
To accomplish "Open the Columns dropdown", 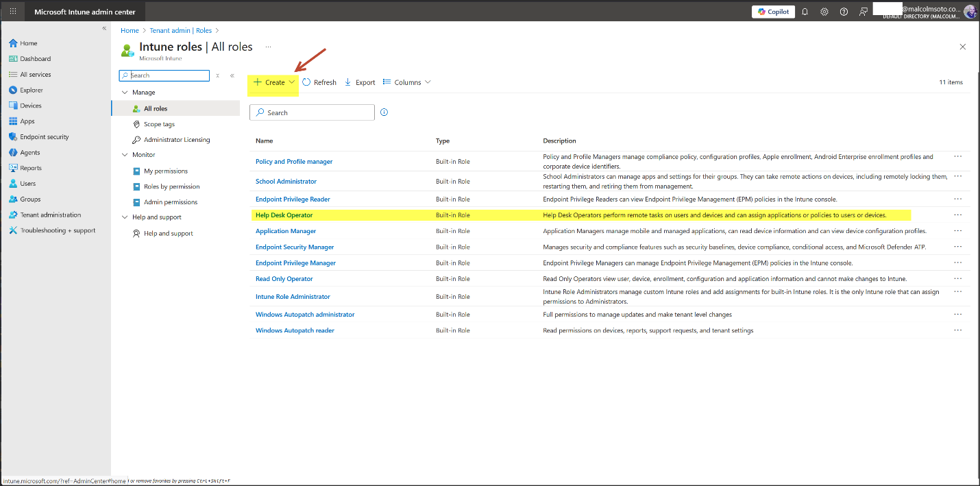I will pyautogui.click(x=407, y=82).
